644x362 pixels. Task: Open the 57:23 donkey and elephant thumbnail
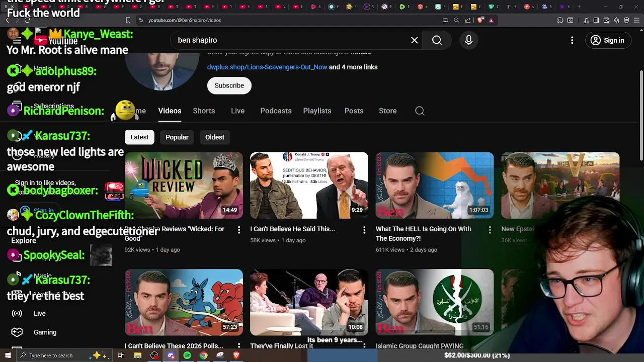(184, 302)
